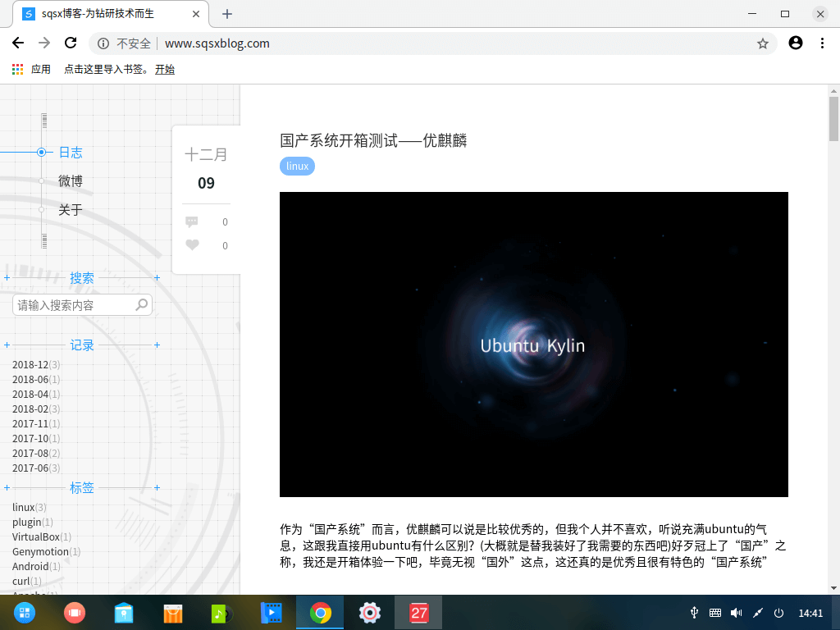Open the music player taskbar icon
Image resolution: width=840 pixels, height=630 pixels.
coord(222,613)
